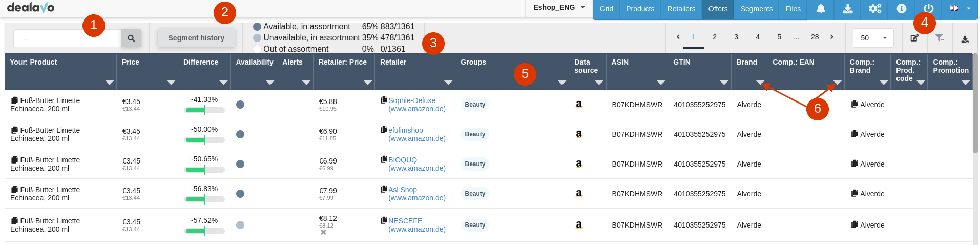This screenshot has width=980, height=245.
Task: Click copy icon next to NESCEFE retailer
Action: (384, 220)
